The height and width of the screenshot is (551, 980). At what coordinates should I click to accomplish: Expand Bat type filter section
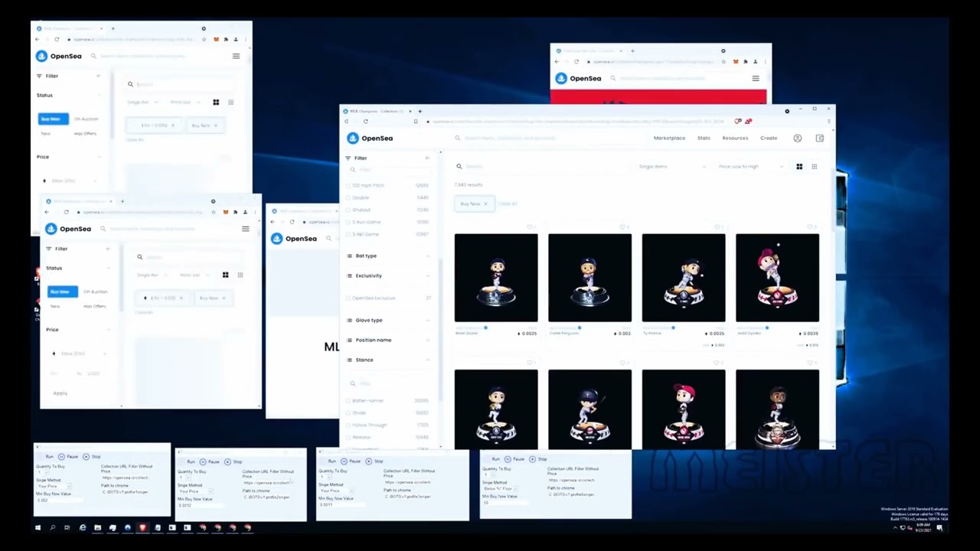coord(389,256)
